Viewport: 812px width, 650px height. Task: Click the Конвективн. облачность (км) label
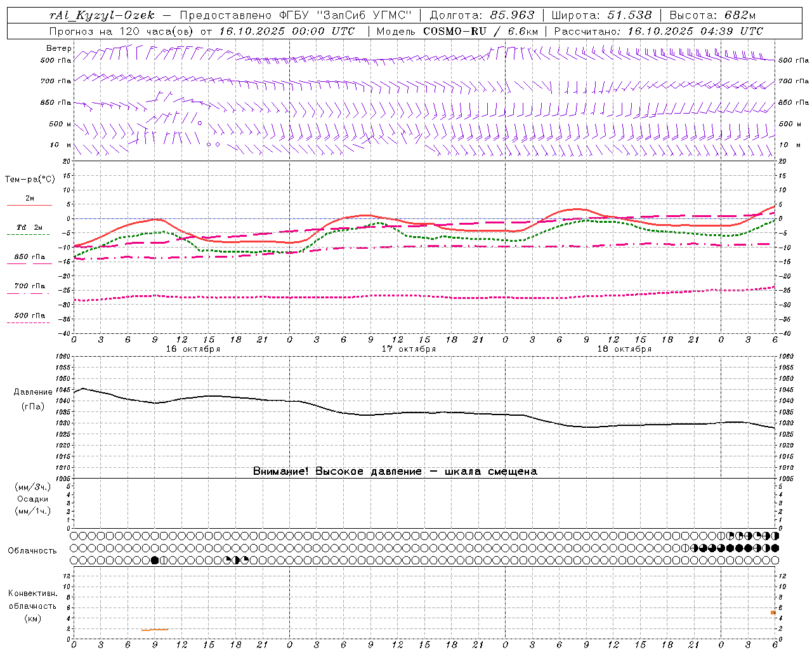[x=32, y=606]
